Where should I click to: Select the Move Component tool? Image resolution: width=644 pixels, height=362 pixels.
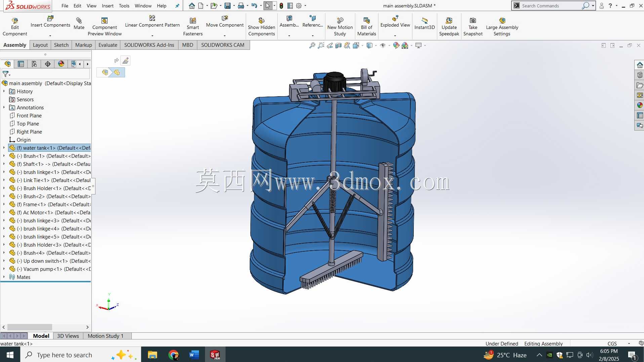(x=225, y=22)
